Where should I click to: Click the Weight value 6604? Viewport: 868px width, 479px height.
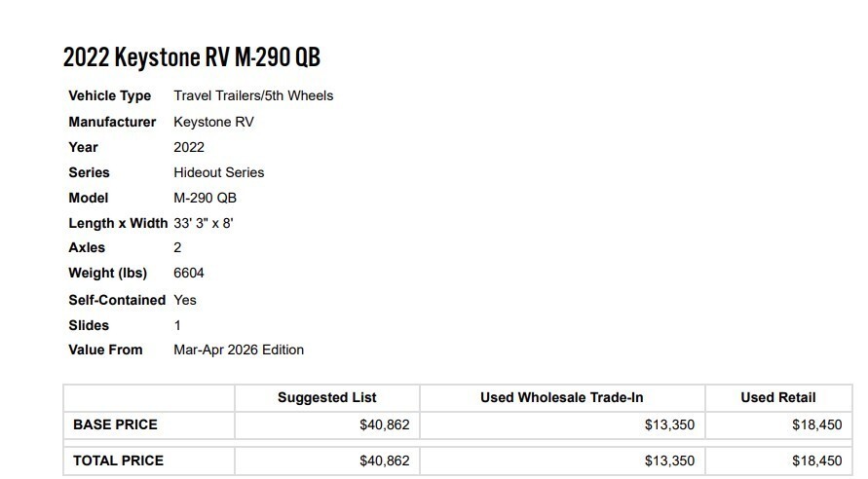[189, 273]
